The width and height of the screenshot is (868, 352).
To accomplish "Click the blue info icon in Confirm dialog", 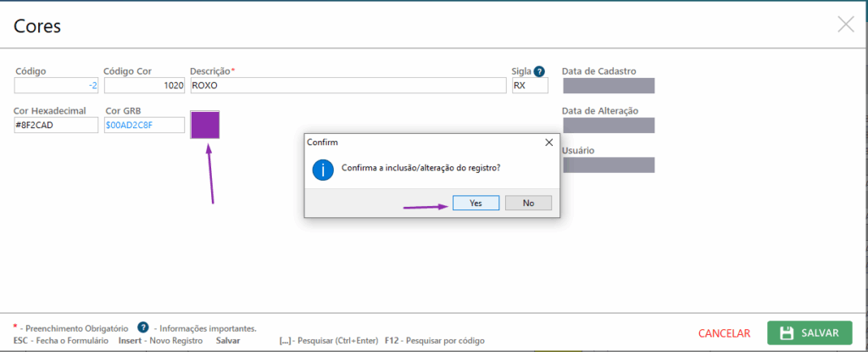I will 323,168.
